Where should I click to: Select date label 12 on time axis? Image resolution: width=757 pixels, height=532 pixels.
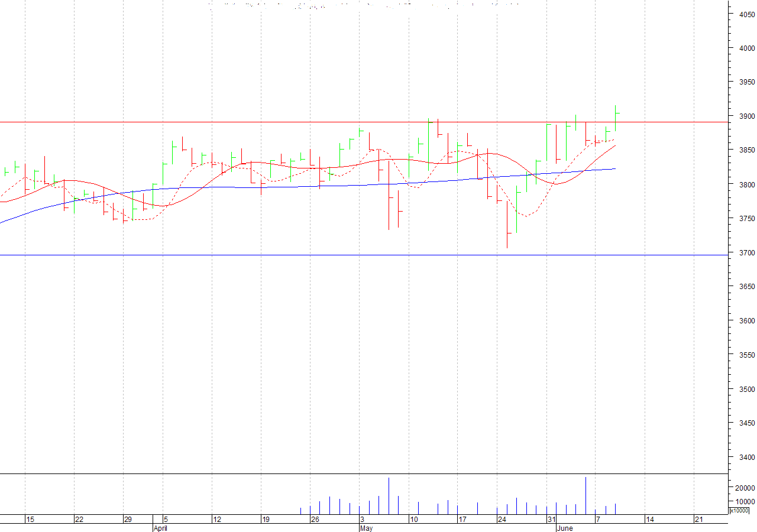(217, 520)
